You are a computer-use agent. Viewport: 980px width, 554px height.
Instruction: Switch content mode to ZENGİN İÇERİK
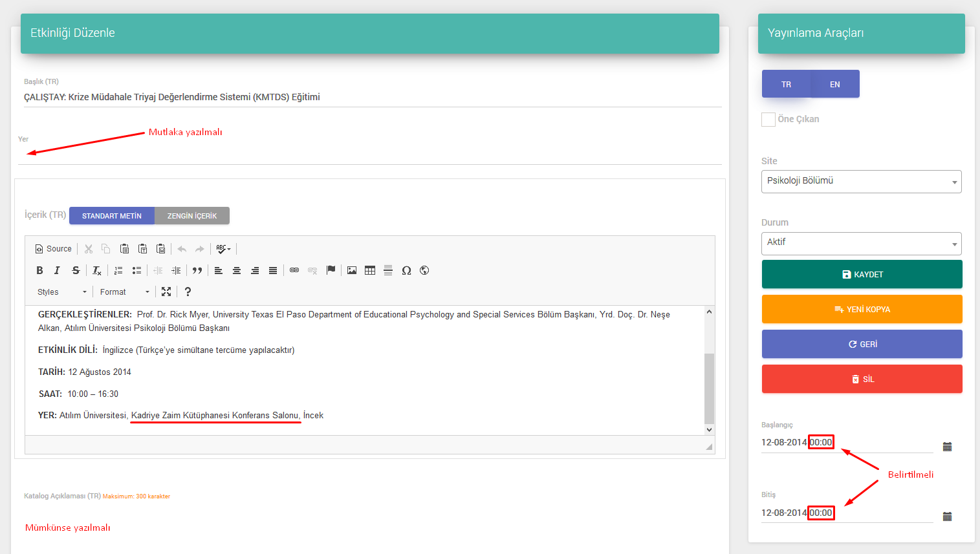(192, 216)
